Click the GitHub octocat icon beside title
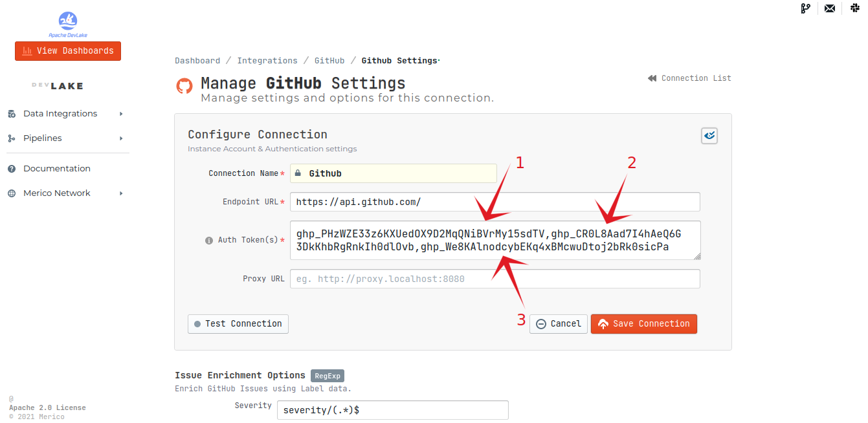The image size is (868, 423). pyautogui.click(x=184, y=87)
